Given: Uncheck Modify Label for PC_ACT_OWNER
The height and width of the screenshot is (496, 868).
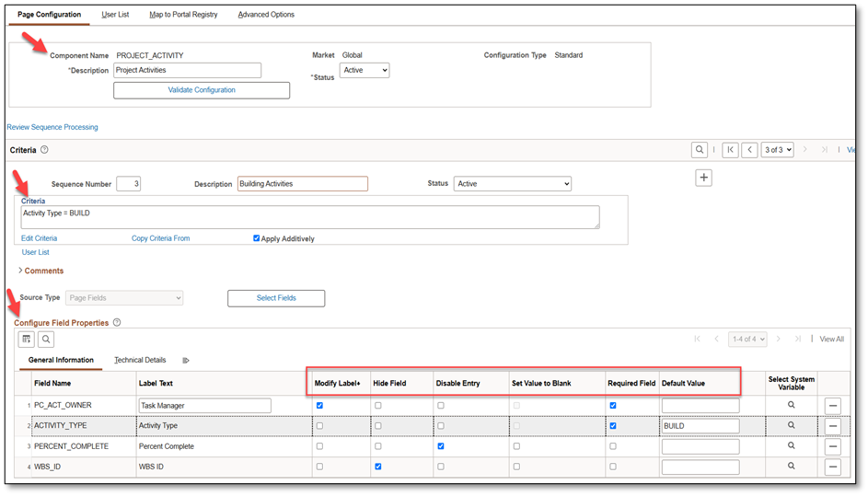Looking at the screenshot, I should [x=319, y=406].
